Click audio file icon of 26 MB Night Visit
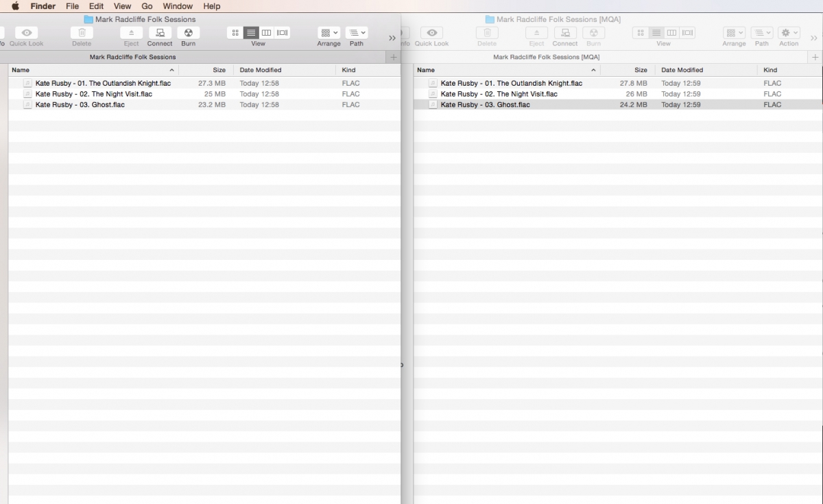823x504 pixels. pyautogui.click(x=433, y=94)
